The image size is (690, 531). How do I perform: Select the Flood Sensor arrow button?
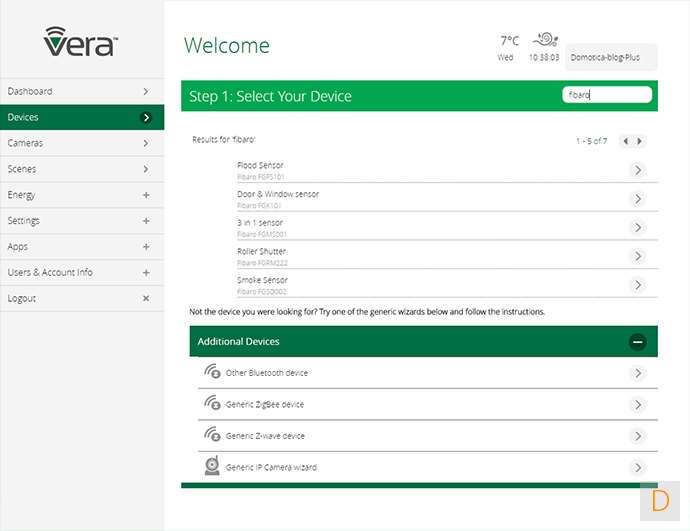click(x=638, y=170)
